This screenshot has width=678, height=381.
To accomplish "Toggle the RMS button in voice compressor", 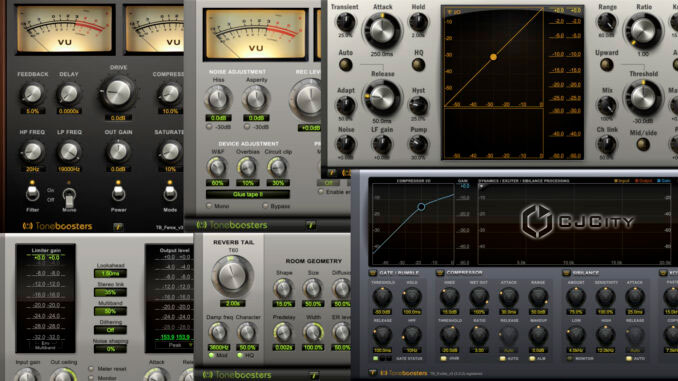I will (443, 359).
